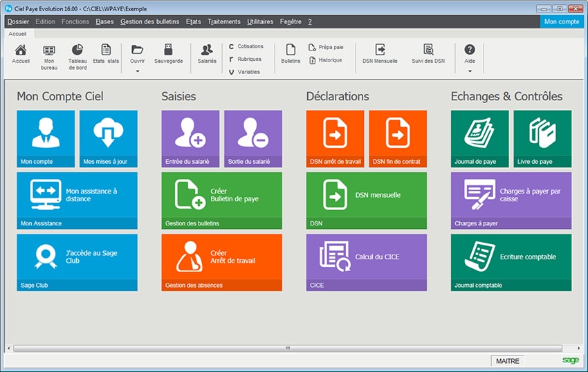The height and width of the screenshot is (372, 588).
Task: Open the Etats stats toolbar icon
Action: (106, 54)
